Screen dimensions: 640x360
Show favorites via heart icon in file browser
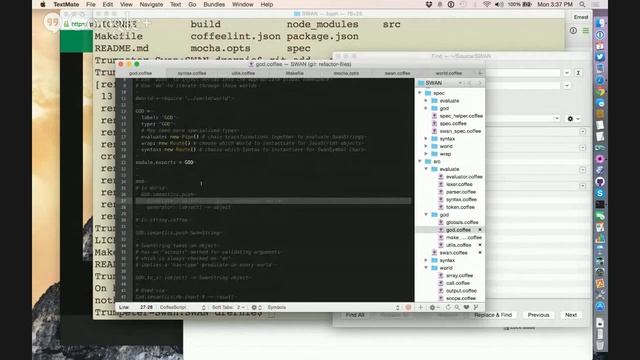tap(466, 307)
